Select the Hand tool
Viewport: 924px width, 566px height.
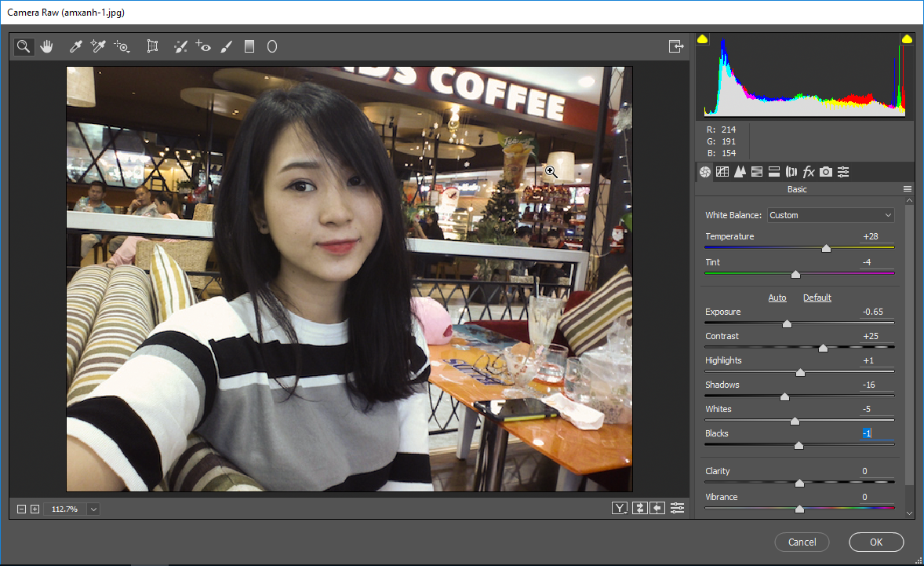coord(46,46)
